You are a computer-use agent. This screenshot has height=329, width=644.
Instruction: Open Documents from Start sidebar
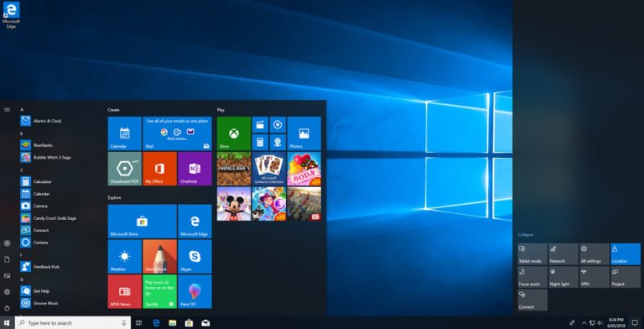point(7,259)
